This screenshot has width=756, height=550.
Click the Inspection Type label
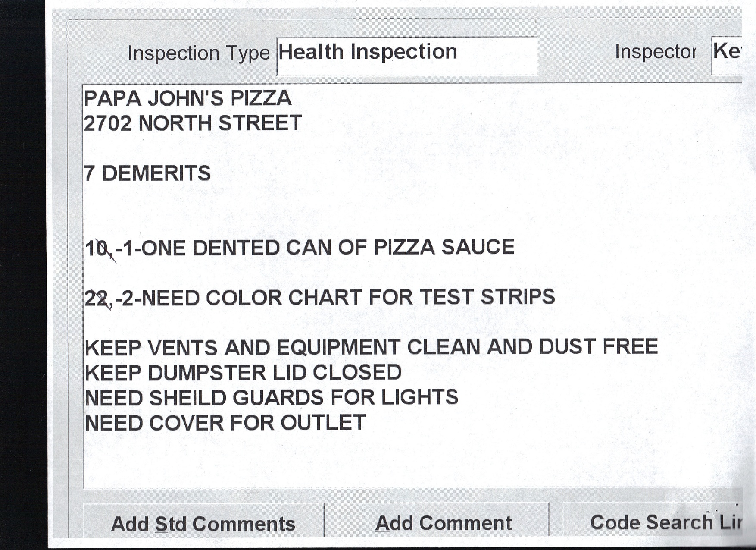point(198,53)
